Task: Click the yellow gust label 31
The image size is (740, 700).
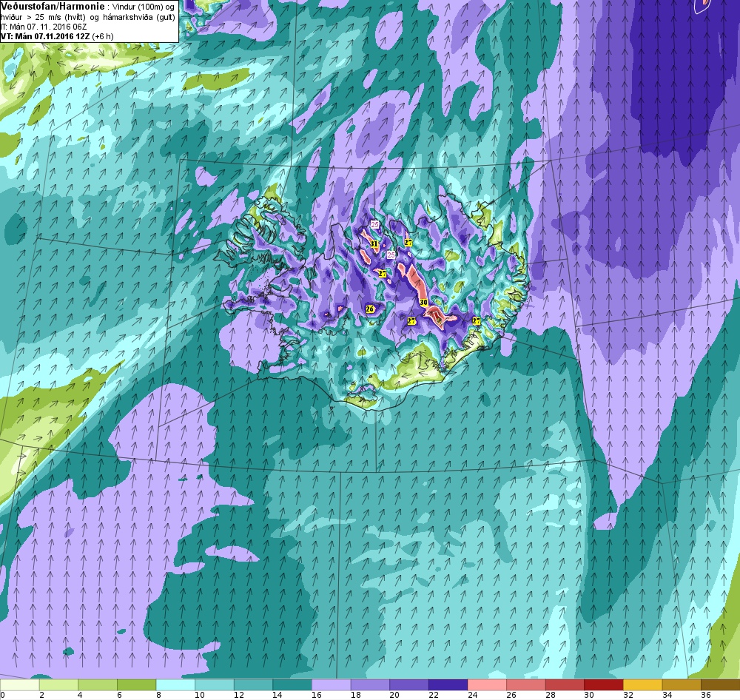Action: pos(374,244)
